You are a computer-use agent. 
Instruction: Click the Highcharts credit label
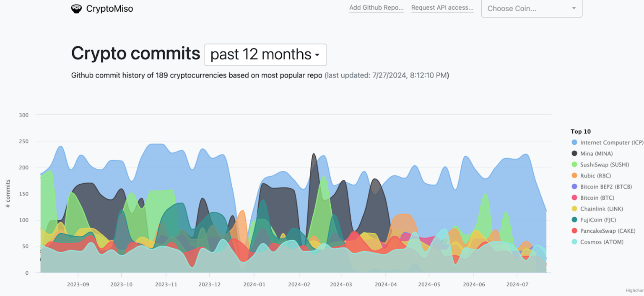632,290
